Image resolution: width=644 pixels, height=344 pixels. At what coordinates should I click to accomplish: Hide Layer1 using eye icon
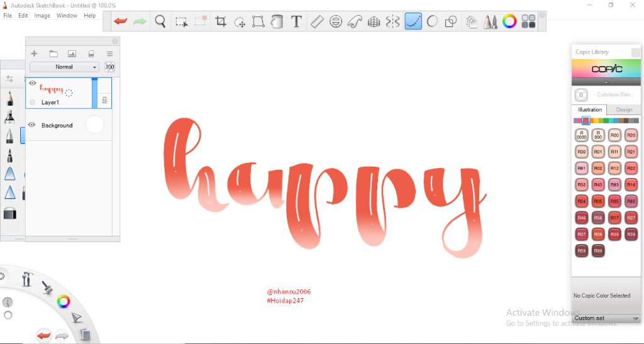(x=33, y=84)
